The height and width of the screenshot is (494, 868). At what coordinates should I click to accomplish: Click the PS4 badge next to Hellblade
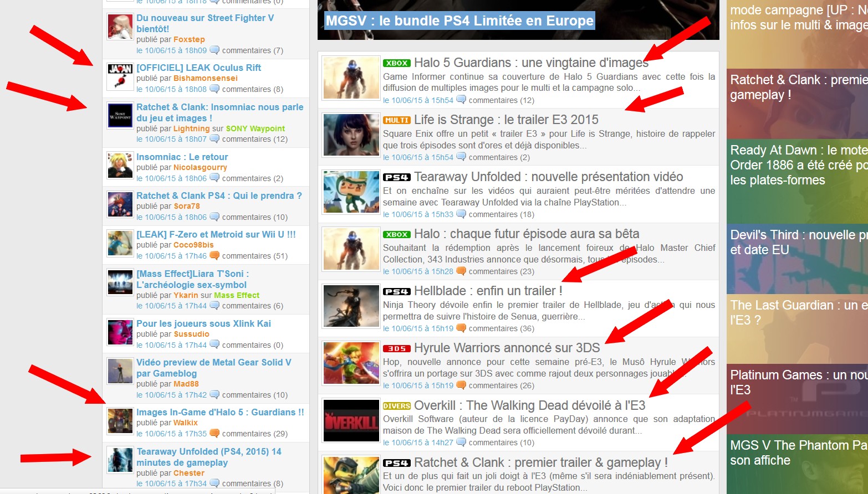coord(396,291)
